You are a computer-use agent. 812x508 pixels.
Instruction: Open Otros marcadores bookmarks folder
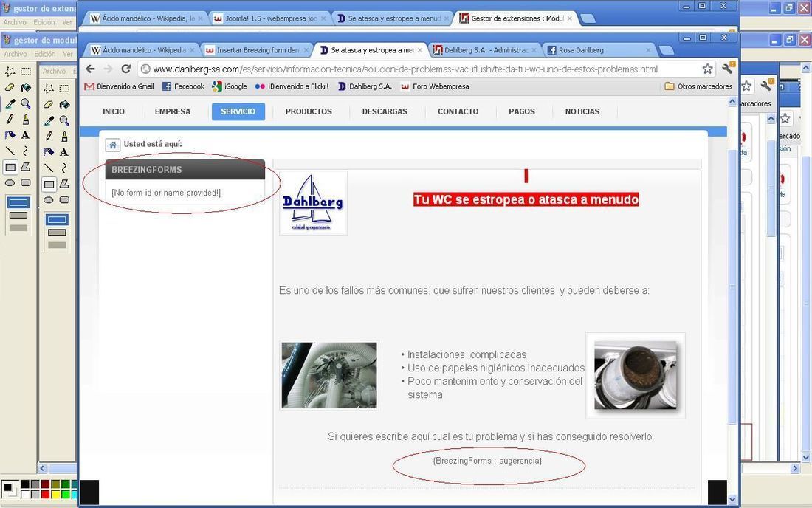[698, 86]
